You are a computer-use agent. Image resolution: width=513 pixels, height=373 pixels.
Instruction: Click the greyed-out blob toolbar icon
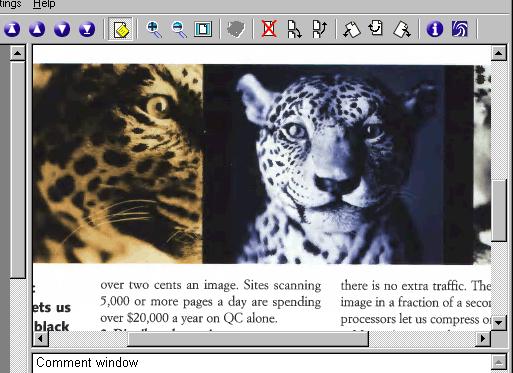(236, 29)
